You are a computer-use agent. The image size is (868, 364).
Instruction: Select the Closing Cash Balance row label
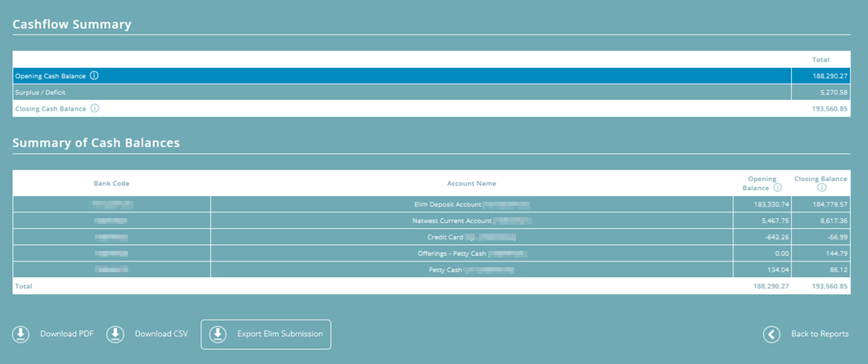tap(51, 109)
